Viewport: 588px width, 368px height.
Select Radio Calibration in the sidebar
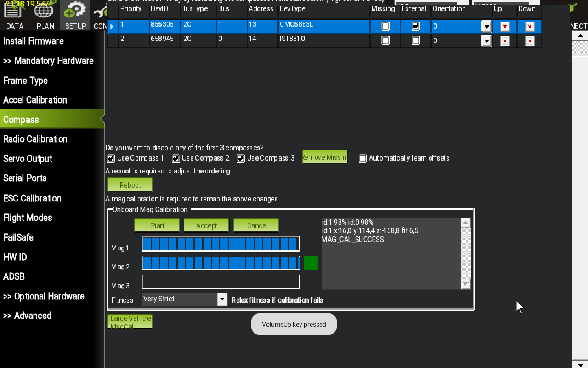coord(35,139)
